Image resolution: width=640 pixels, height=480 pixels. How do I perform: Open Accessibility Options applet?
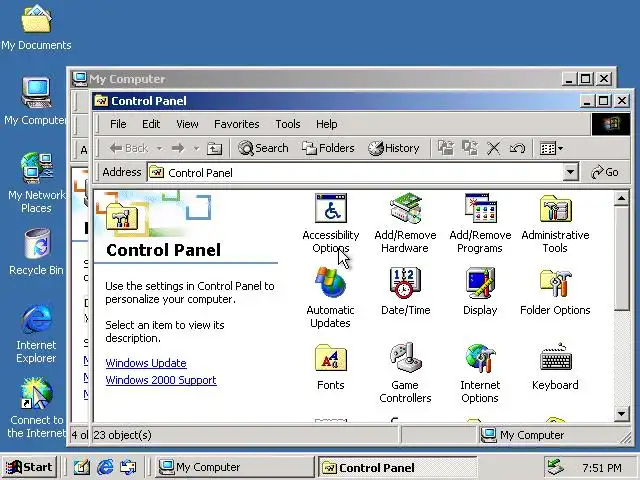point(331,223)
